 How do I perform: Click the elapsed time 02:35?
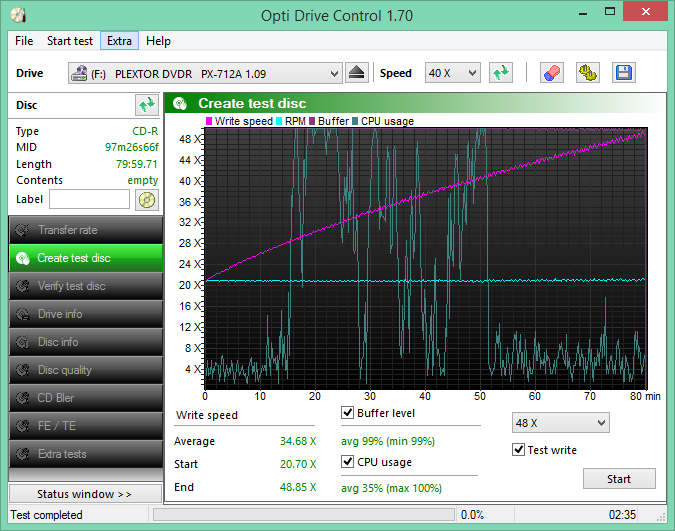pyautogui.click(x=622, y=515)
